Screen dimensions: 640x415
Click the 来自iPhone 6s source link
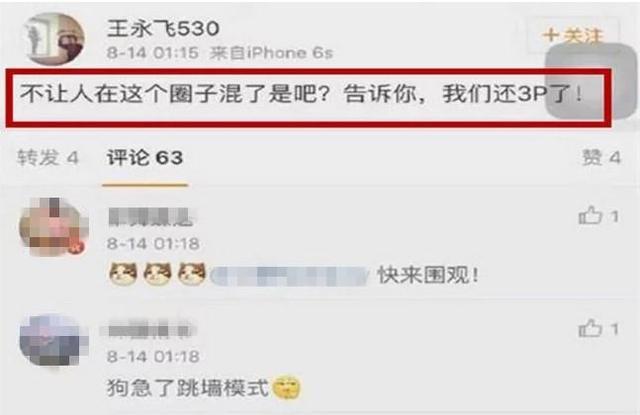click(x=271, y=53)
